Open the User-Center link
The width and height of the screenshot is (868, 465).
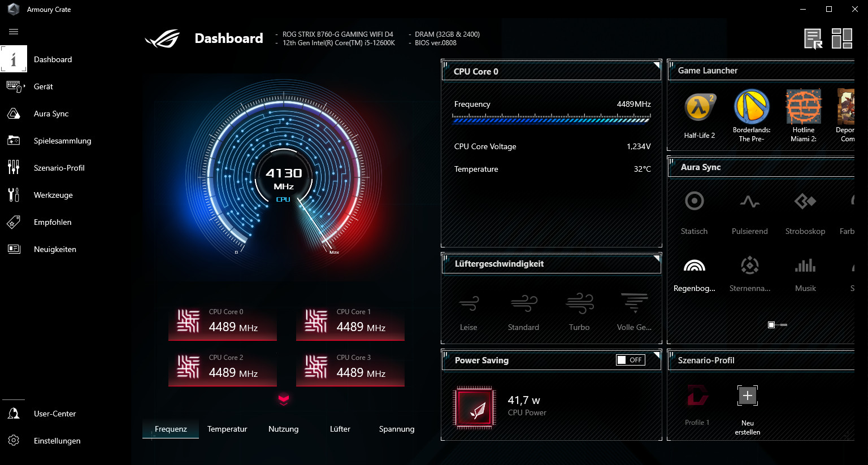point(54,414)
